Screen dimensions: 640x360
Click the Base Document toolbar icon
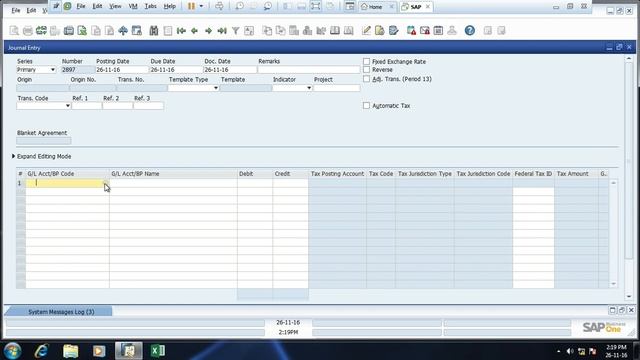pos(267,31)
